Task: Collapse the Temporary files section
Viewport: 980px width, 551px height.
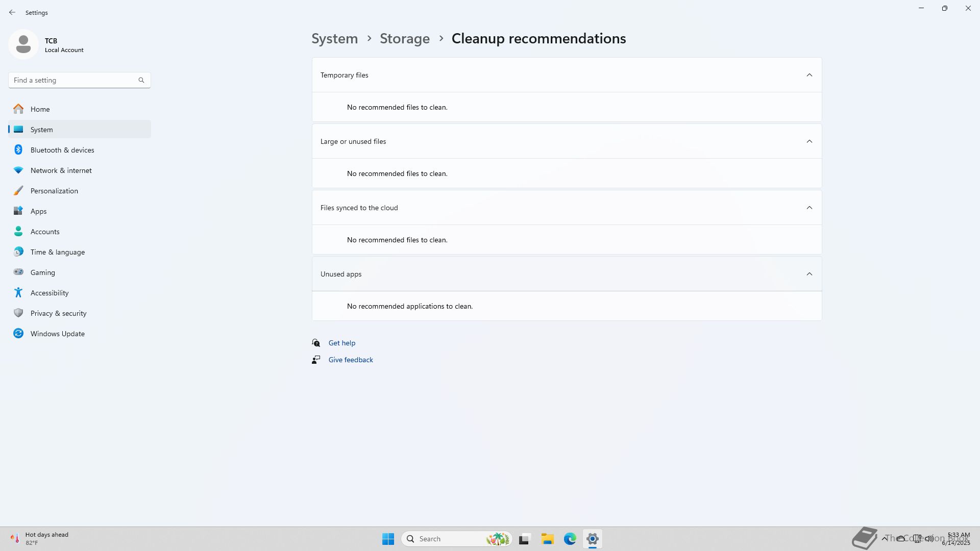Action: point(809,75)
